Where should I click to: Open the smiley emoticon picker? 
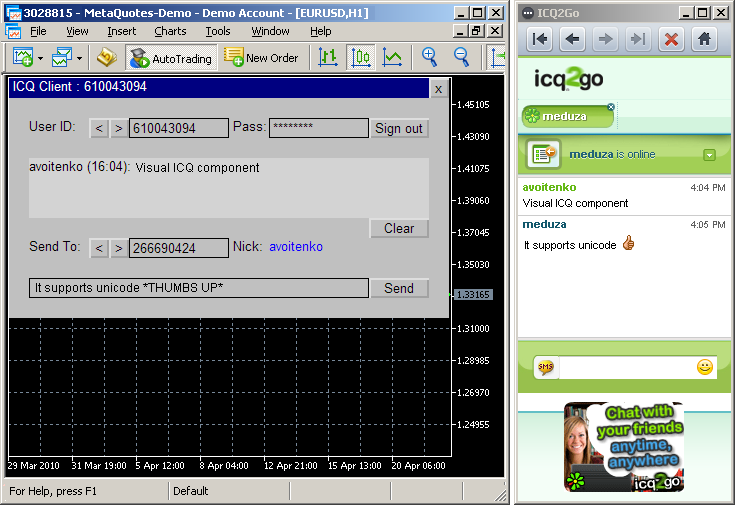705,367
